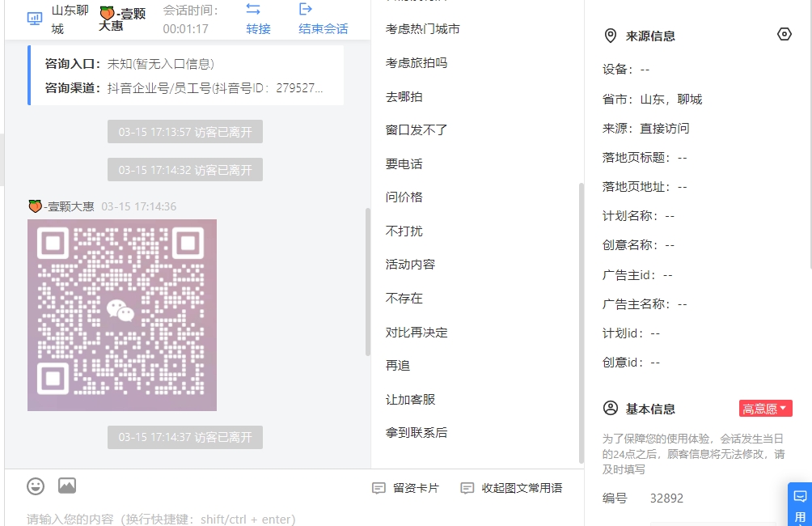The width and height of the screenshot is (812, 526).
Task: Select the 不打扰 quick phrase
Action: coord(404,231)
